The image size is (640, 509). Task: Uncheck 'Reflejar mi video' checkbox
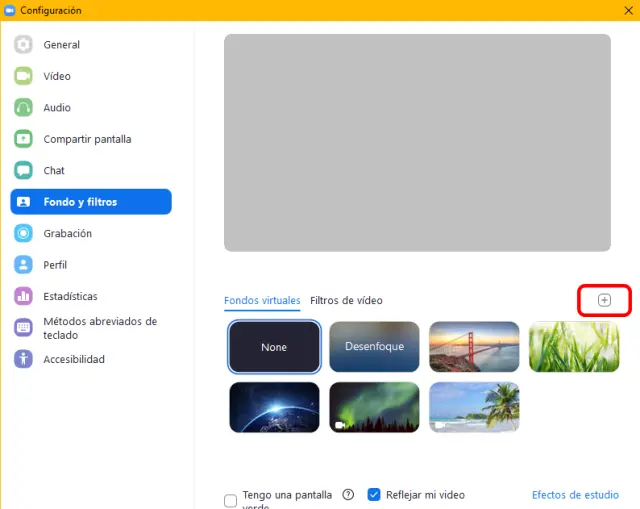[374, 494]
